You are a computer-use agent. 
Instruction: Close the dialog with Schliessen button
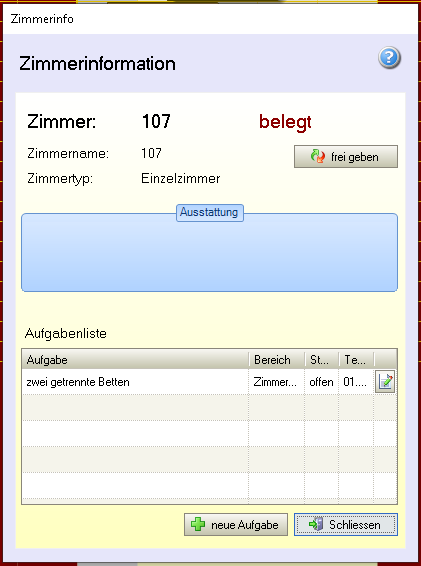pyautogui.click(x=346, y=524)
